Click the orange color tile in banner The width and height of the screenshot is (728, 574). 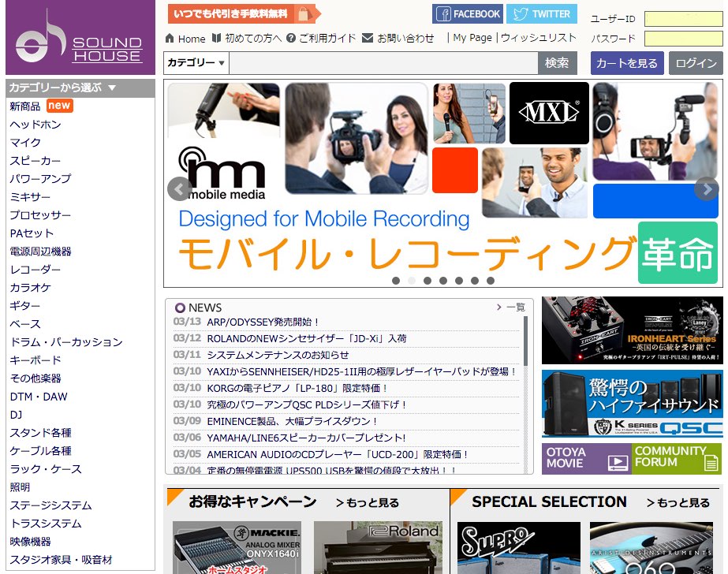[455, 170]
